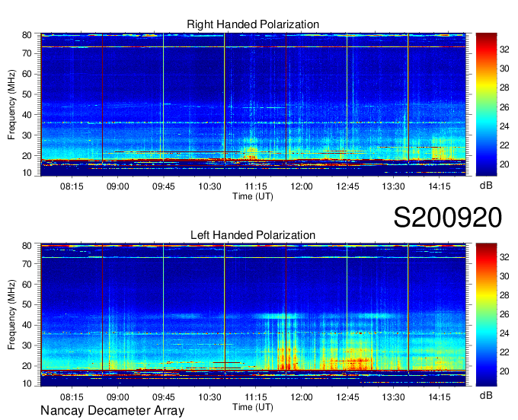Click the 60 MHz tick on the top plot
518x420 pixels.
[x=27, y=74]
